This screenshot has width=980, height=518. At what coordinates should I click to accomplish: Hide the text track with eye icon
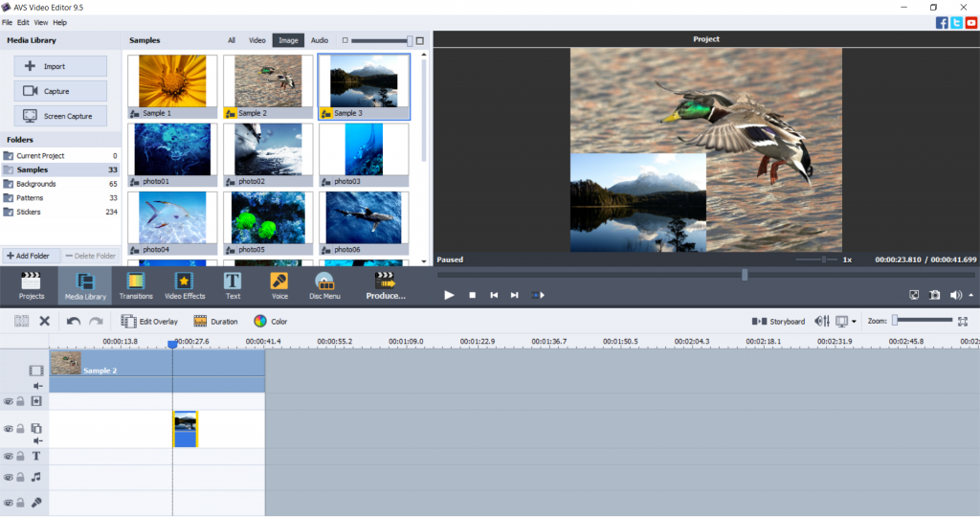(x=8, y=457)
